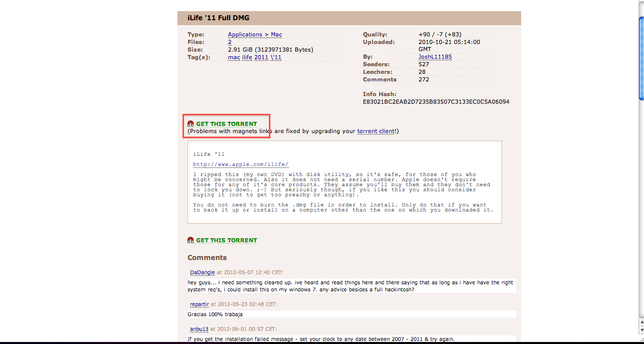Select the "mac" tag

coord(234,57)
